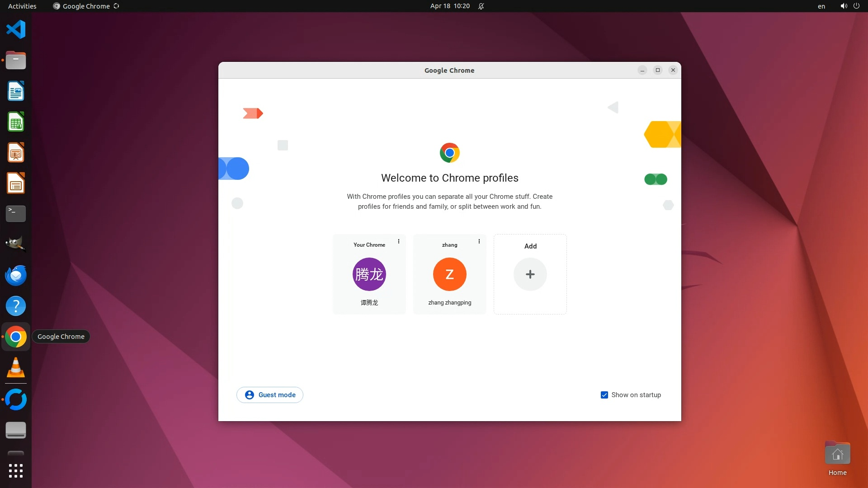Open Visual Studio Code from dock

pyautogui.click(x=16, y=30)
